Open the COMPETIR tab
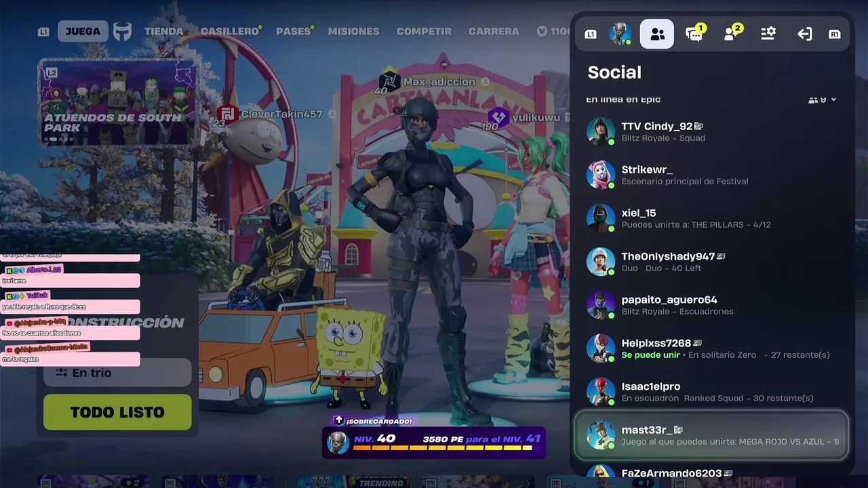Viewport: 868px width, 488px height. pos(424,31)
